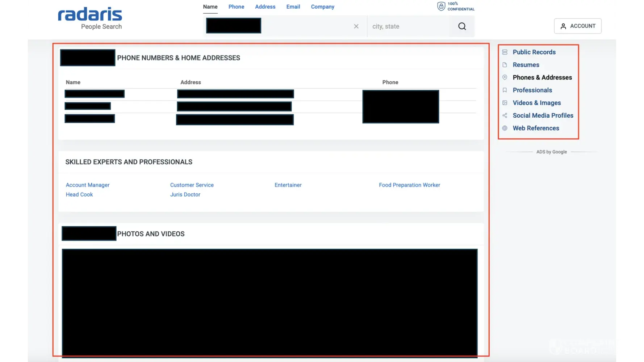Open the Customer Service profession link
Screen dimensions: 644x362
click(x=192, y=185)
